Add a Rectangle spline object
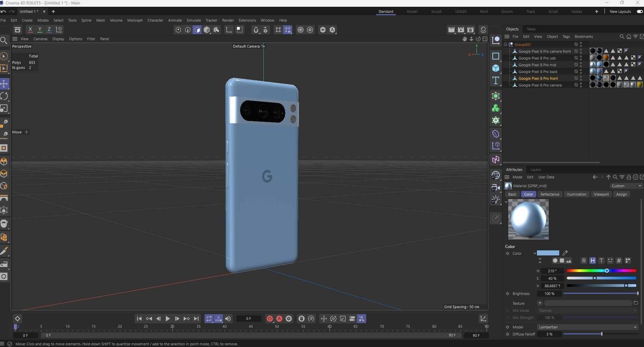644x347 pixels. tap(496, 56)
